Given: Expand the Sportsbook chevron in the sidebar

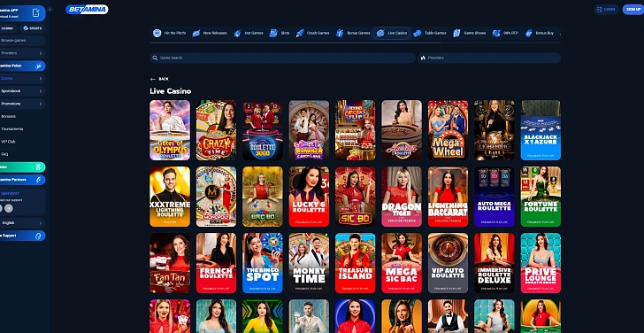Looking at the screenshot, I should (x=41, y=91).
